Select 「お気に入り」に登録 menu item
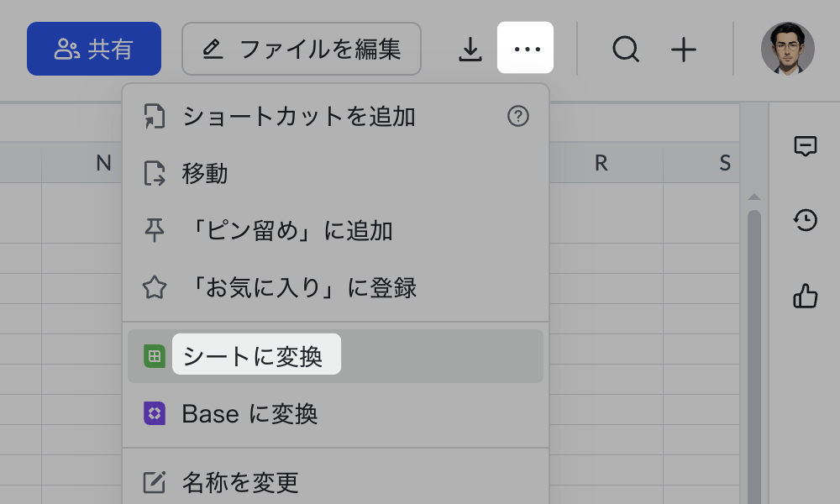The image size is (840, 504). pos(335,287)
